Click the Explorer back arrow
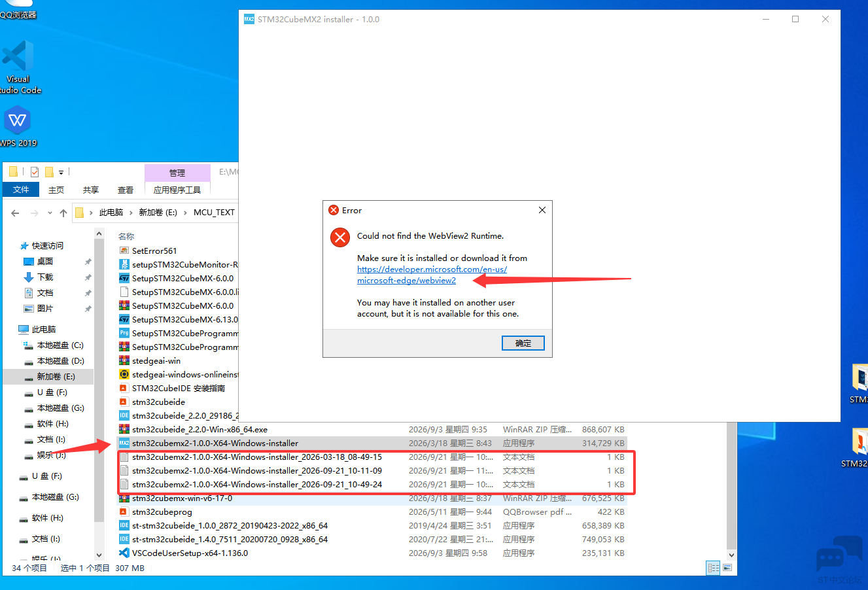The image size is (868, 590). tap(15, 213)
